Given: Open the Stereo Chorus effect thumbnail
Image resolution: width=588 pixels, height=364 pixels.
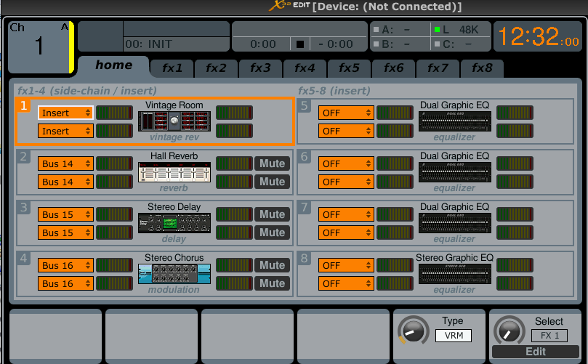Looking at the screenshot, I should point(174,274).
